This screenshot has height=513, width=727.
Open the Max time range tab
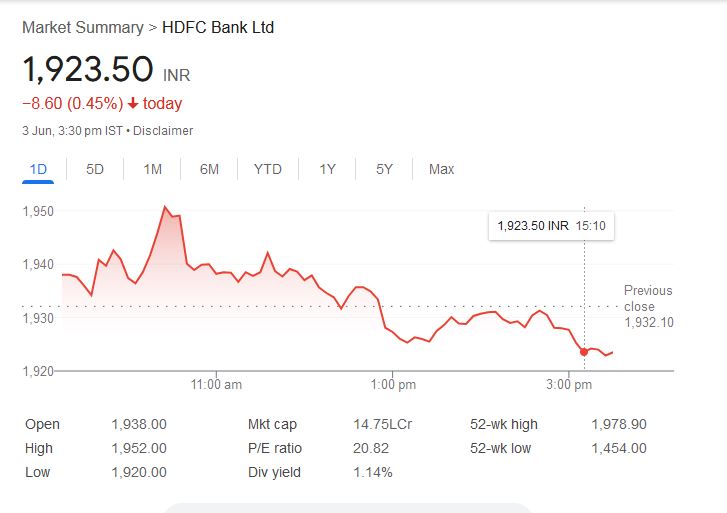[x=441, y=169]
